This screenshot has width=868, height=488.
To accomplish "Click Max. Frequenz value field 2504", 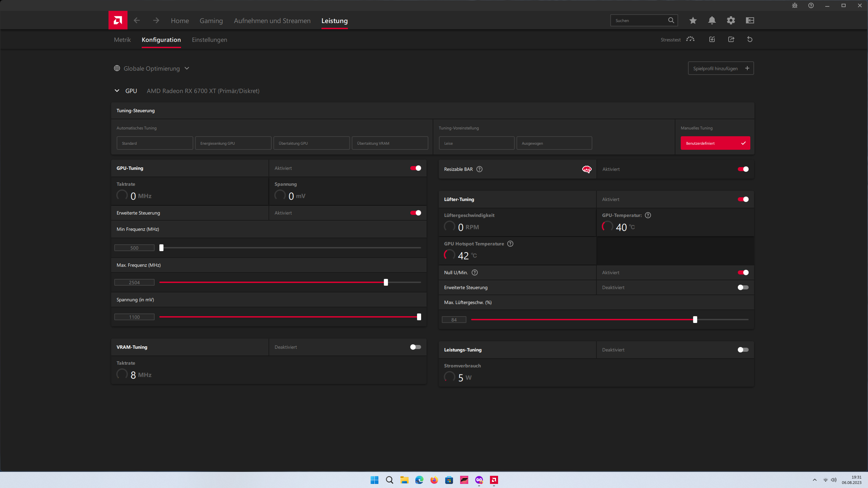I will pyautogui.click(x=134, y=282).
